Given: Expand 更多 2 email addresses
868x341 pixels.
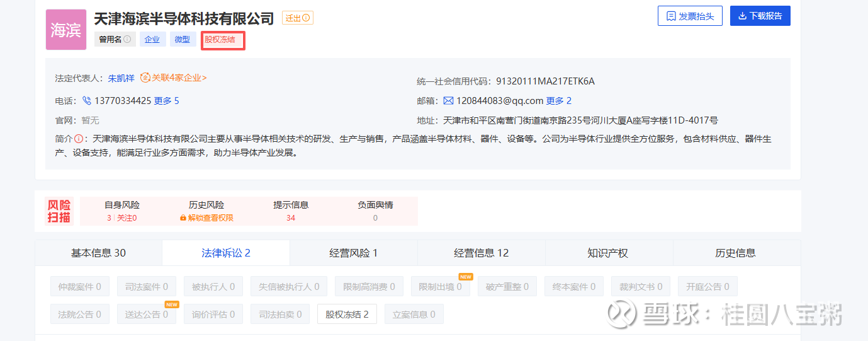Looking at the screenshot, I should pos(559,101).
